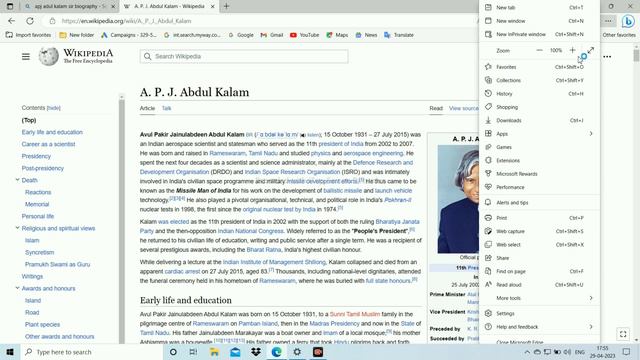This screenshot has height=360, width=640.
Task: Jump to Career as a scientist
Action: [x=48, y=144]
